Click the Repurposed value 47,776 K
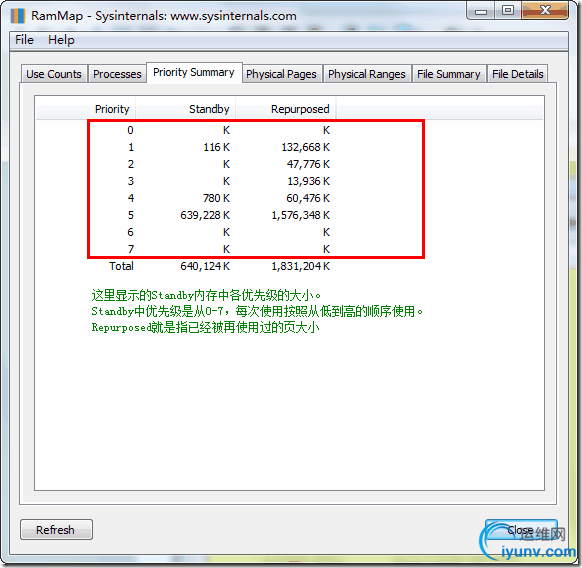This screenshot has height=568, width=582. tap(308, 164)
